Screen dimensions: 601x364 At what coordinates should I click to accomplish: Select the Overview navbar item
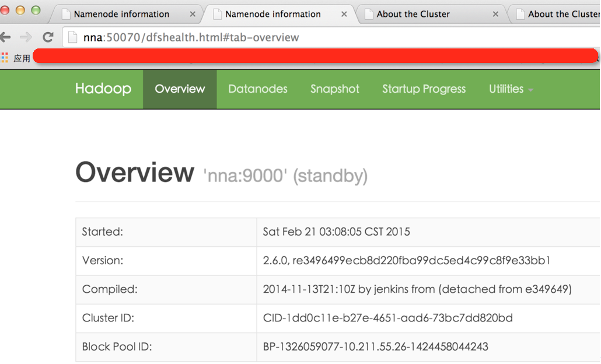(180, 89)
